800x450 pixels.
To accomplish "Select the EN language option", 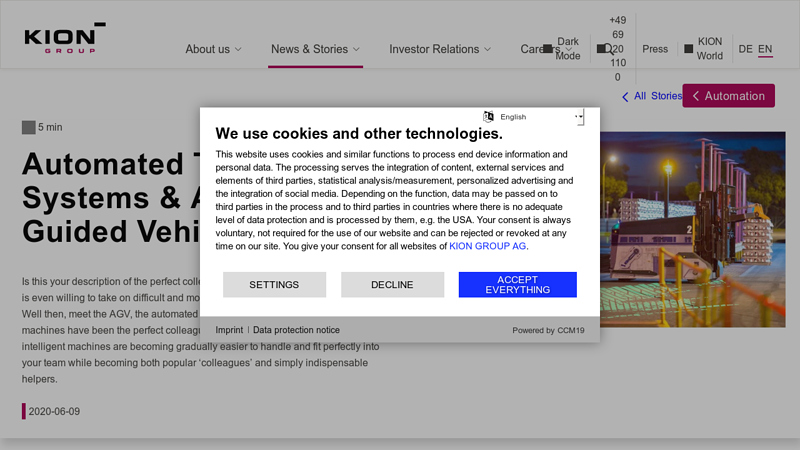I will pyautogui.click(x=765, y=49).
